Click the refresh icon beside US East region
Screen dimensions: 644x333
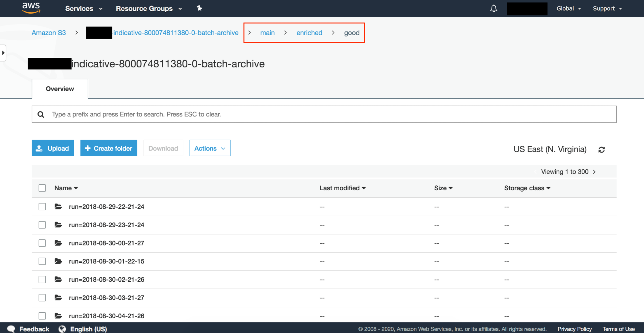pyautogui.click(x=601, y=150)
